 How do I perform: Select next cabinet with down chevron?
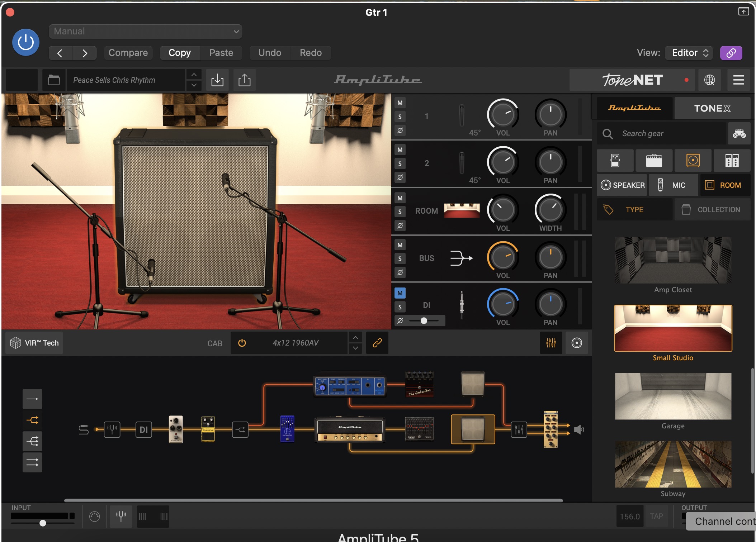click(355, 348)
